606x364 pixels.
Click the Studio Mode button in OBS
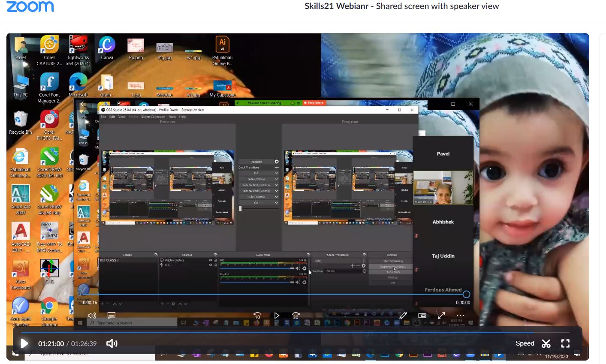point(393,272)
